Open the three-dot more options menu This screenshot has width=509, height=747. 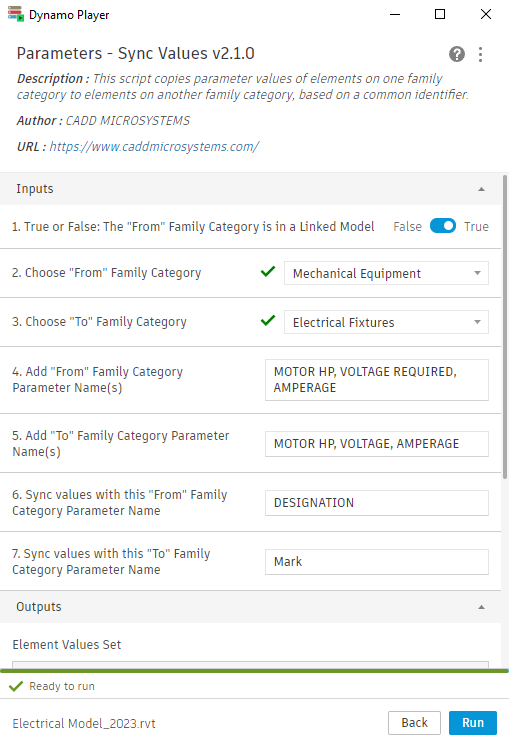click(480, 54)
